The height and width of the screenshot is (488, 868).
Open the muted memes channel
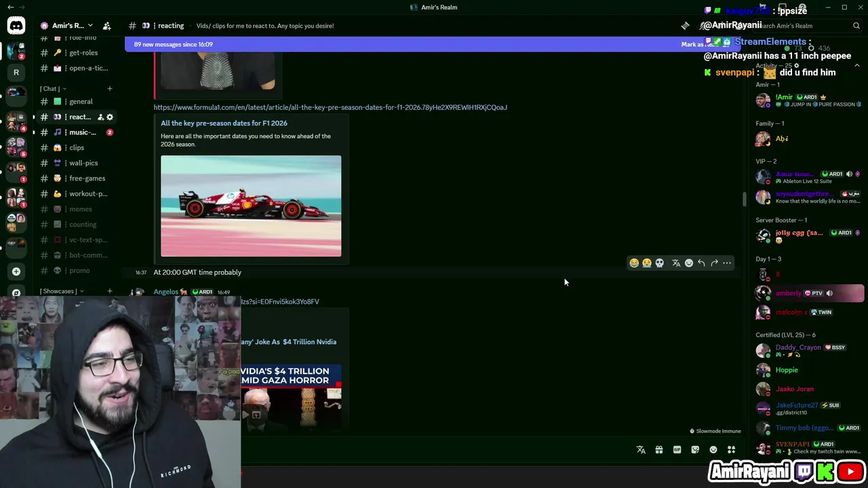[x=76, y=209]
